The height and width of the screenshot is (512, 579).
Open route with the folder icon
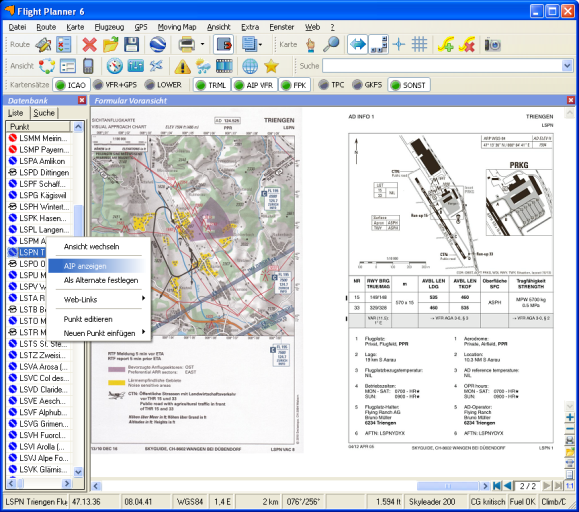click(110, 45)
